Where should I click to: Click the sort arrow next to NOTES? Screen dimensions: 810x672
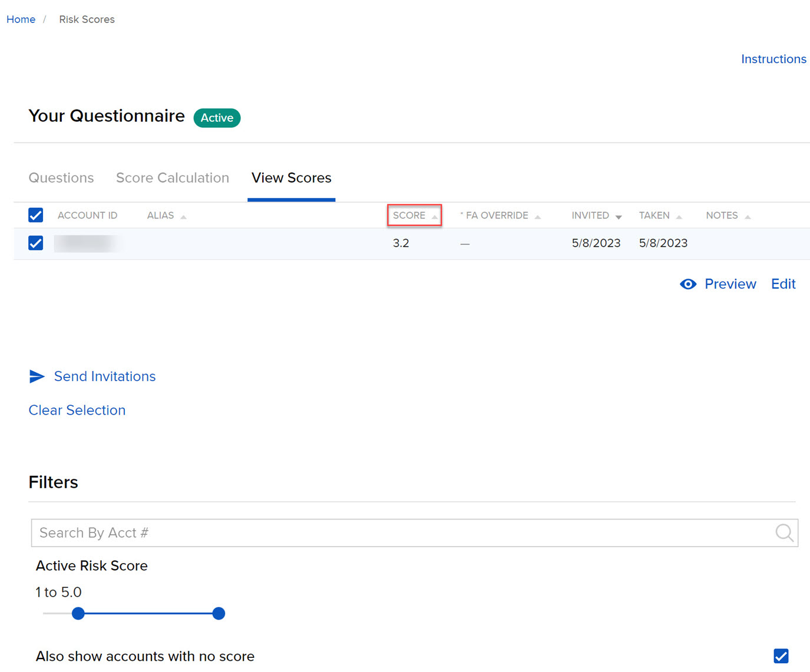point(748,216)
